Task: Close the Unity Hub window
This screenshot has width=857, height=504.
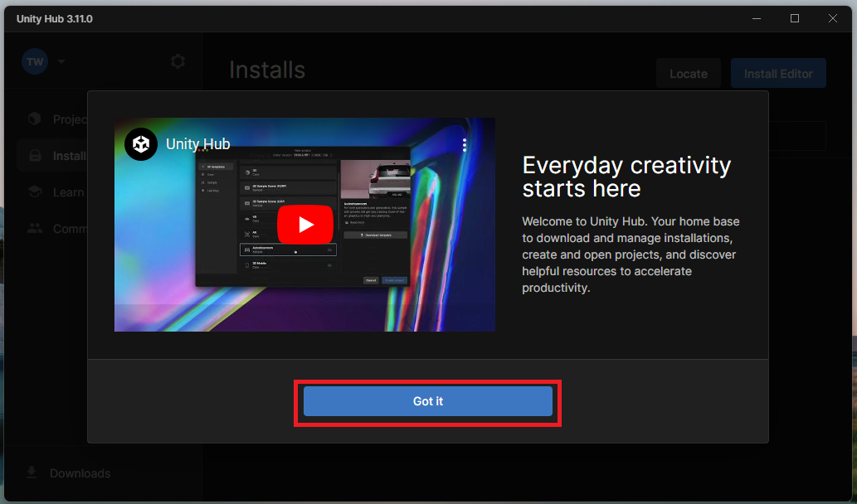Action: tap(833, 18)
